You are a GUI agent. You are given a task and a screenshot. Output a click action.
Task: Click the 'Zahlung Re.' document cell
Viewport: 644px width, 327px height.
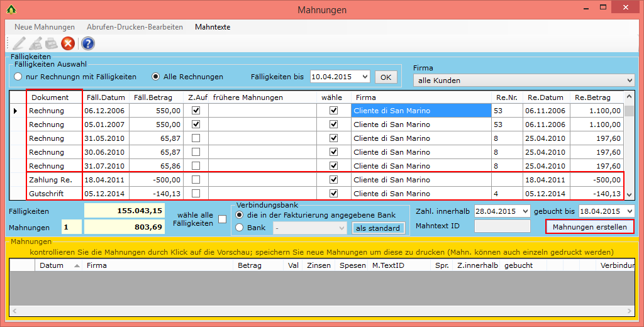point(55,179)
